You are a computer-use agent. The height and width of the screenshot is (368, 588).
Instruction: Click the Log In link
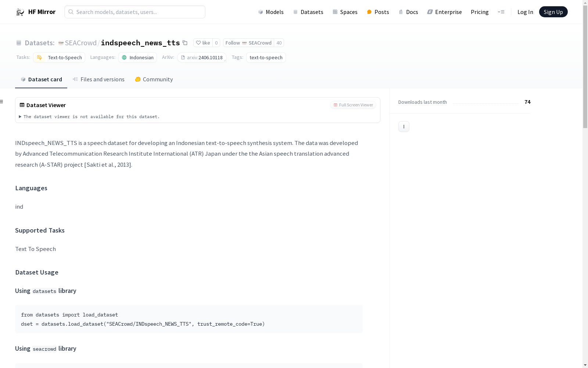525,12
